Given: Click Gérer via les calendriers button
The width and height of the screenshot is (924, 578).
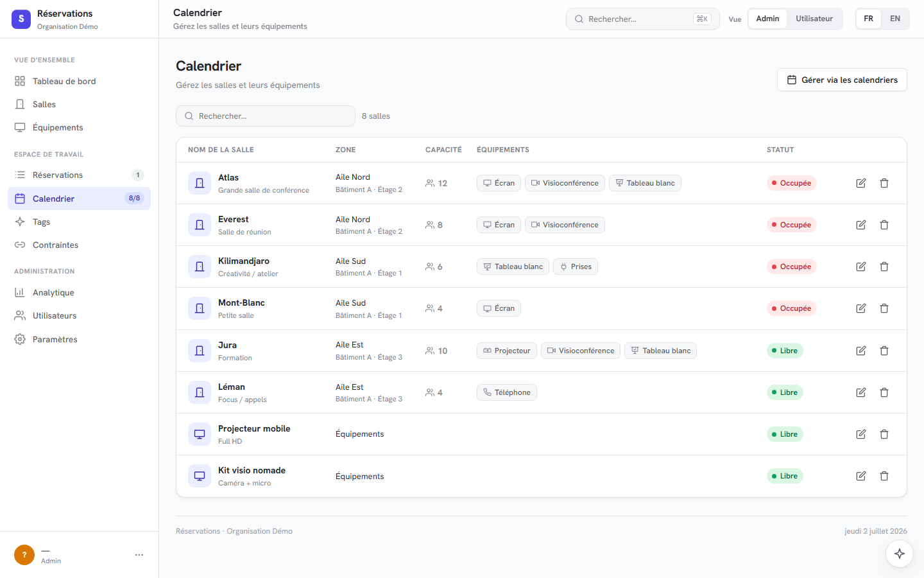Looking at the screenshot, I should pos(842,80).
